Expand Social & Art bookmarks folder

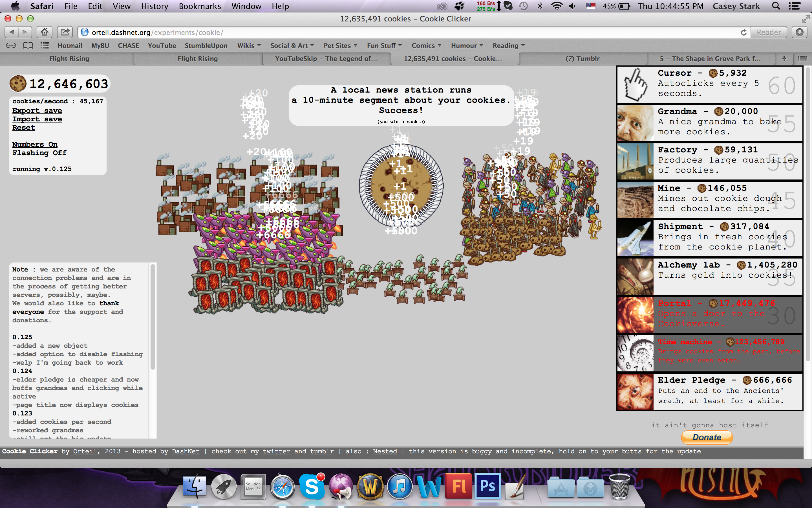(292, 46)
